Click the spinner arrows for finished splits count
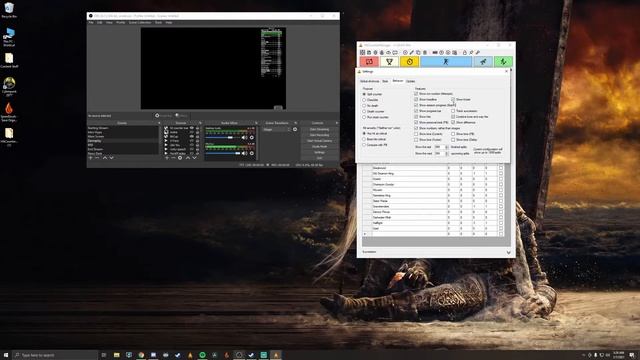The height and width of the screenshot is (360, 640). (x=447, y=147)
